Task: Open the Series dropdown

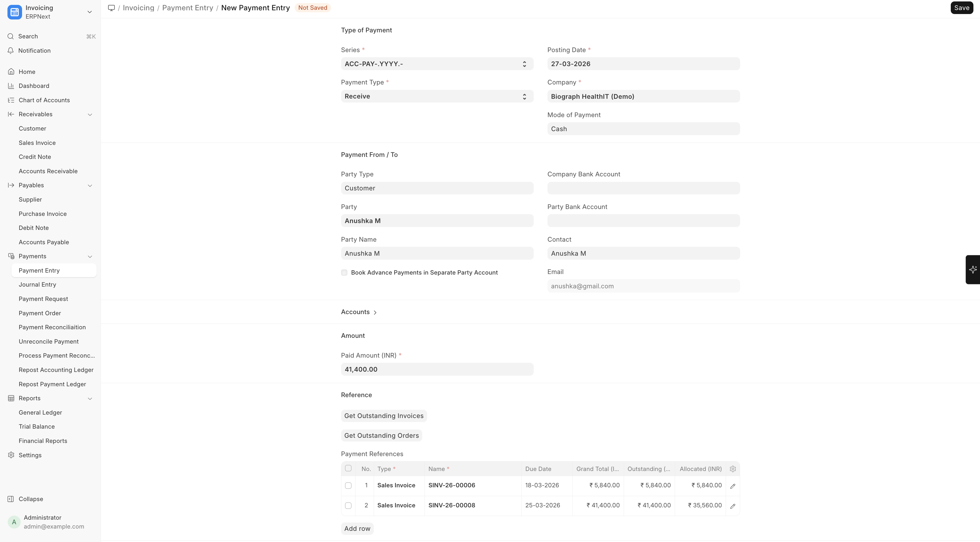Action: [436, 64]
